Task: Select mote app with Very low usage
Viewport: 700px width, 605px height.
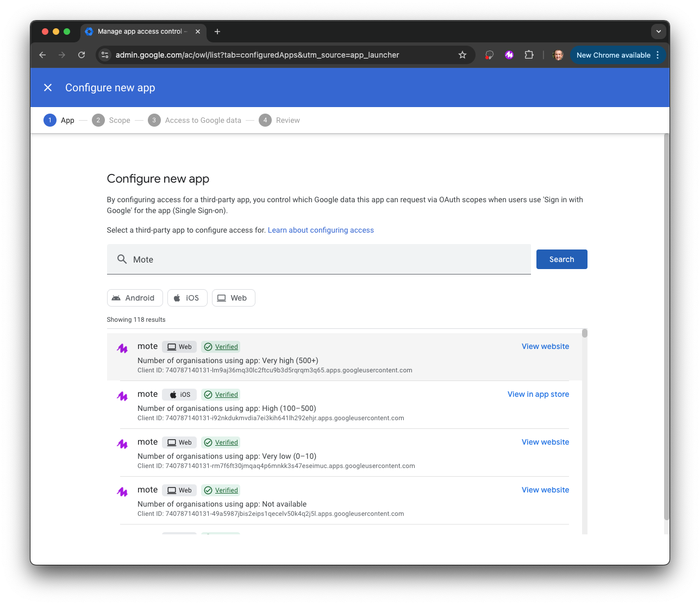Action: pos(344,453)
